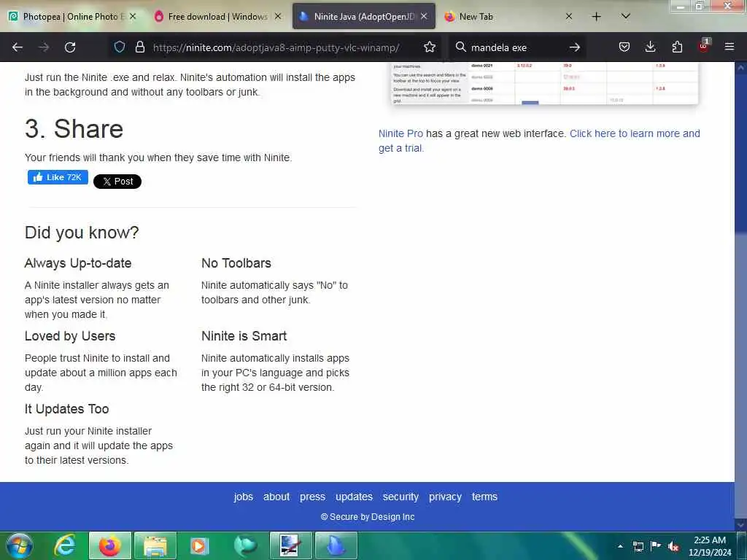Open the jobs footer link

pos(244,497)
